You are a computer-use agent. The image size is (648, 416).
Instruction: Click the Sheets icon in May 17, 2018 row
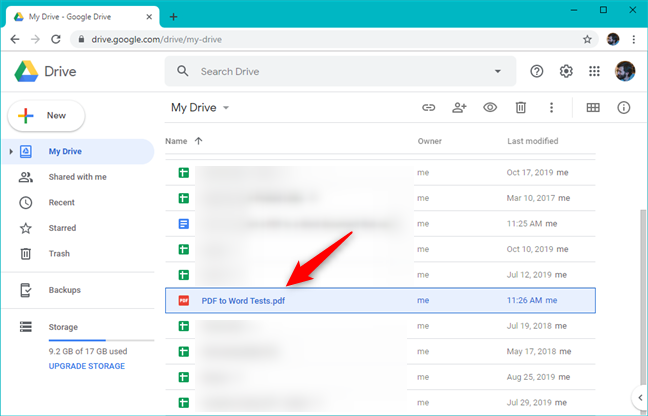(183, 352)
